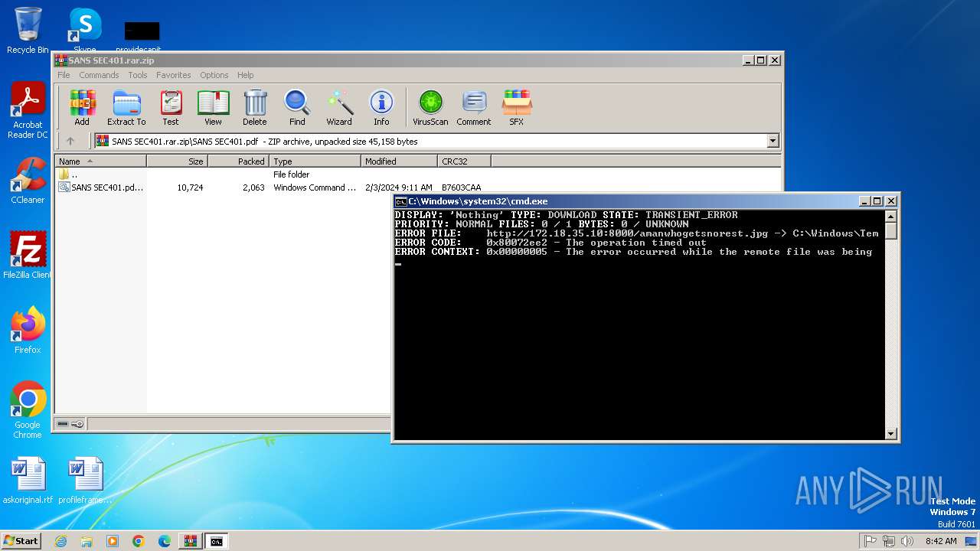
Task: Click the key icon in WinRAR status bar
Action: click(x=77, y=424)
